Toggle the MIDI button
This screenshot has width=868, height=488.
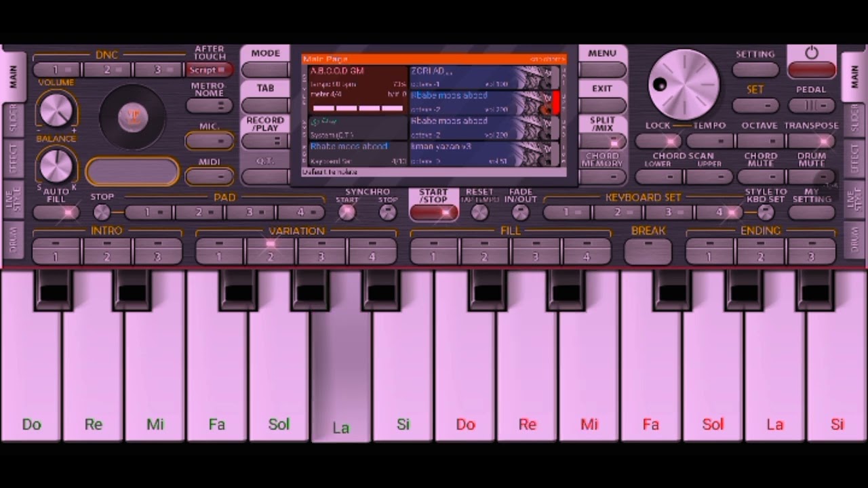coord(209,176)
